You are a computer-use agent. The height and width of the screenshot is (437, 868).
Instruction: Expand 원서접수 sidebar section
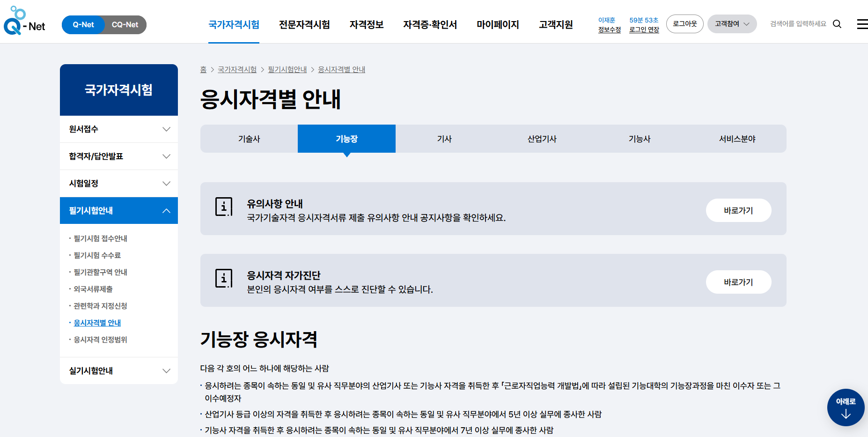119,129
